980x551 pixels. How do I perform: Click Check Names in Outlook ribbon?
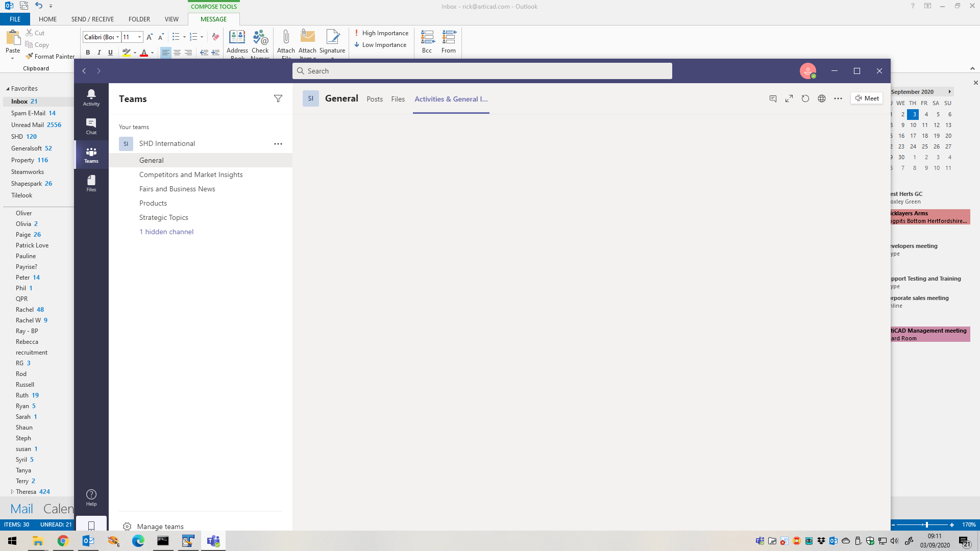260,43
